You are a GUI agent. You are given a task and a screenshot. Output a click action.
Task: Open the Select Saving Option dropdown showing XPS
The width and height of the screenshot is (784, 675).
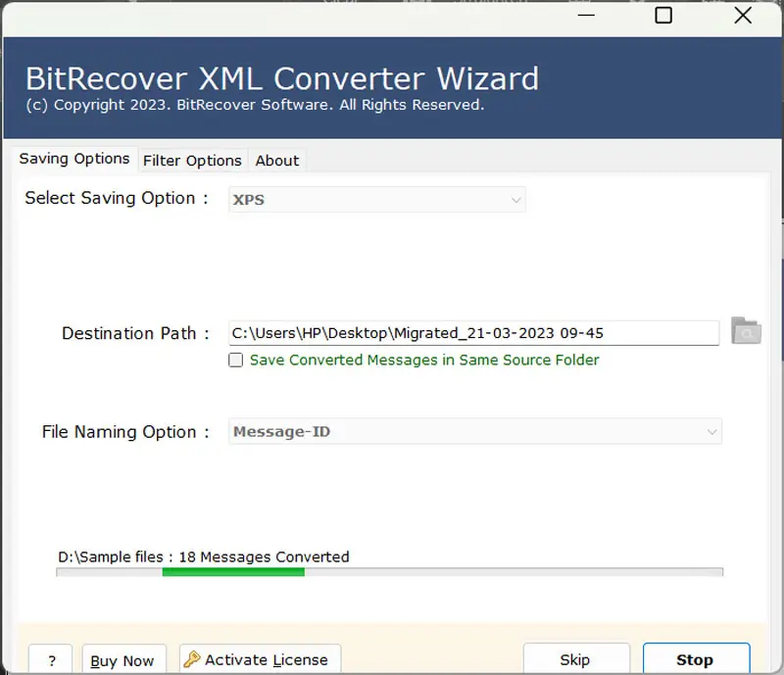tap(376, 200)
